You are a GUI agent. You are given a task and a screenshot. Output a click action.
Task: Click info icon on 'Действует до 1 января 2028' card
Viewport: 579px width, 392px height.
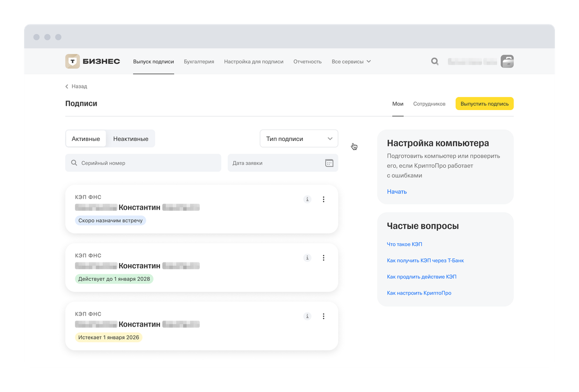coord(307,258)
